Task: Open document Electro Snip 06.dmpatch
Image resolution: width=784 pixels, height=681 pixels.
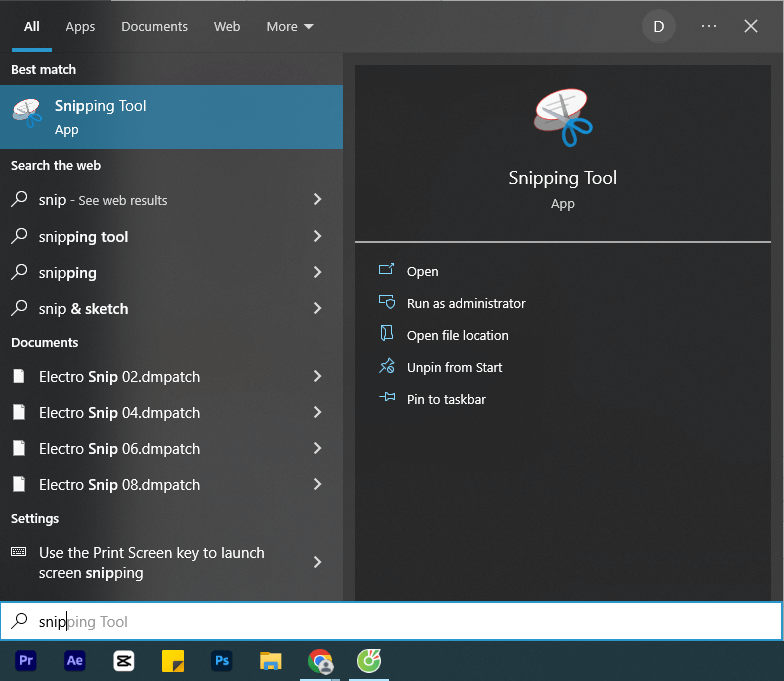Action: 172,448
